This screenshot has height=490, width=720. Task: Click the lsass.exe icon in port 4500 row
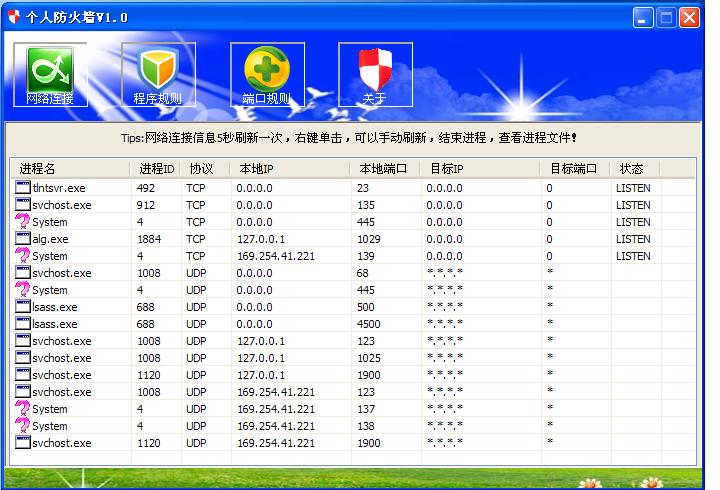22,323
